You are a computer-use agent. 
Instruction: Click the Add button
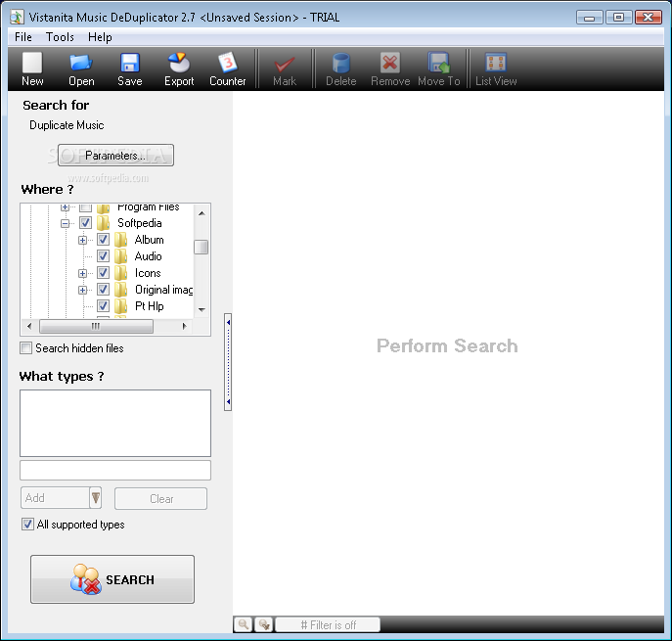pos(56,498)
